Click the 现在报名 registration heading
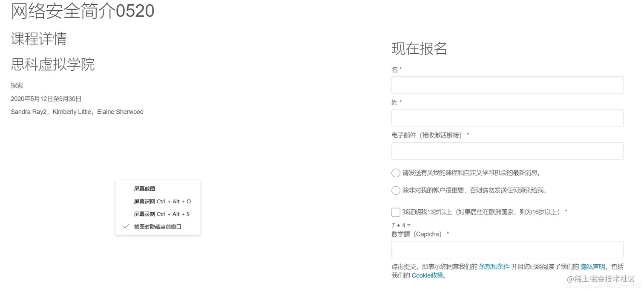Screen dimensions: 644x292 [x=419, y=49]
